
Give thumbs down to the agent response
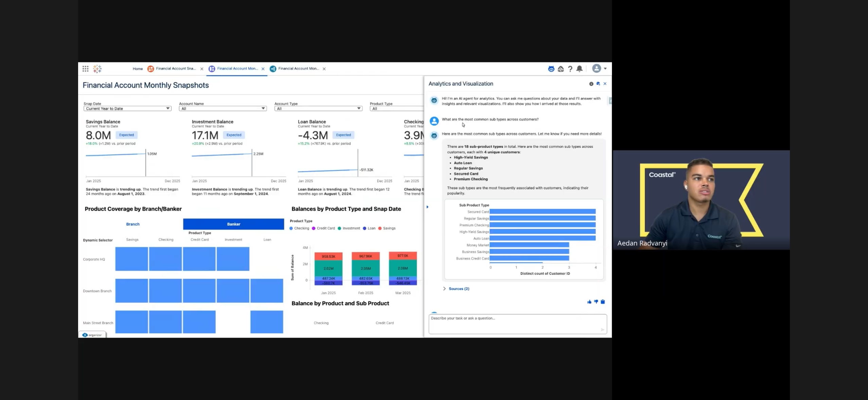(596, 302)
